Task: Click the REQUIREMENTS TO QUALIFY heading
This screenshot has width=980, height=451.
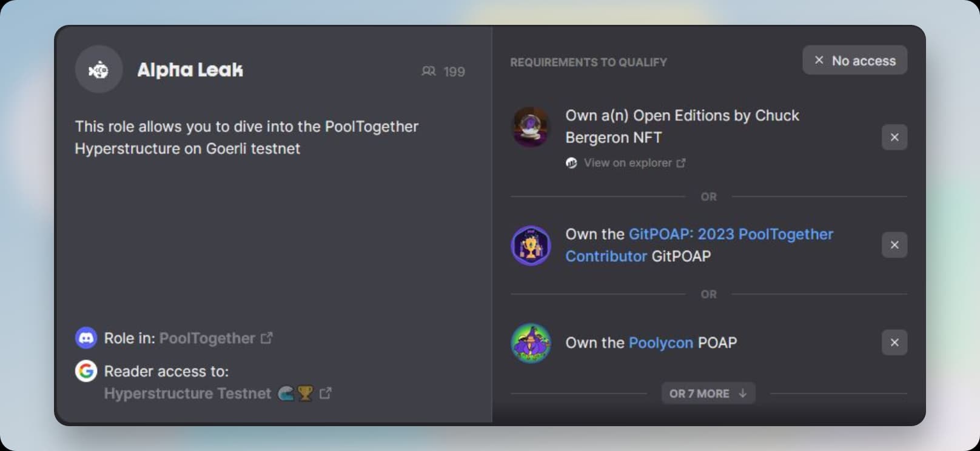Action: [588, 62]
